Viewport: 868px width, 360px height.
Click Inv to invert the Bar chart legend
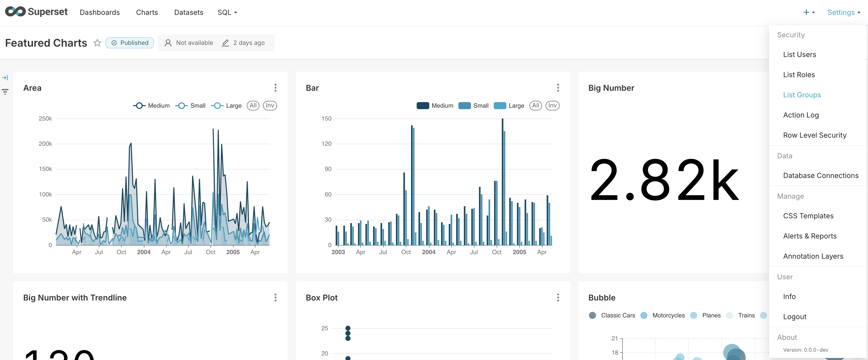tap(553, 105)
